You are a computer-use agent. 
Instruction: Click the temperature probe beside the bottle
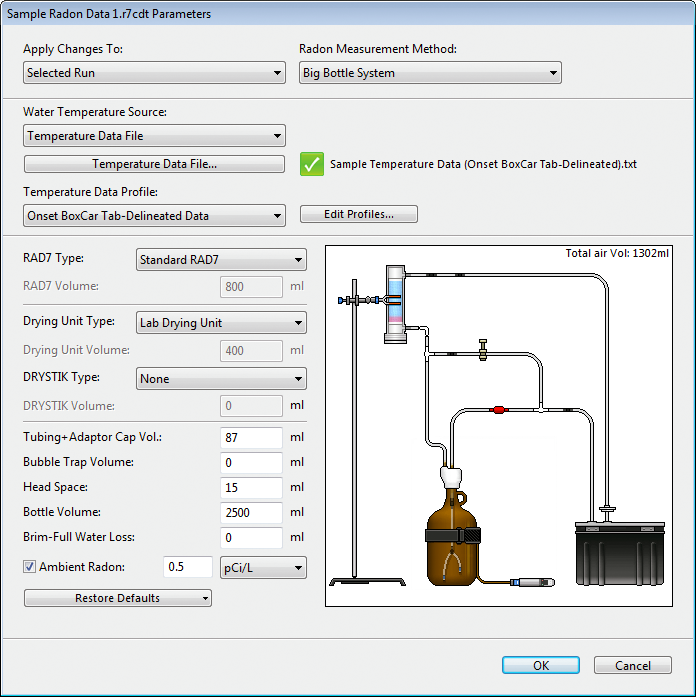(532, 582)
